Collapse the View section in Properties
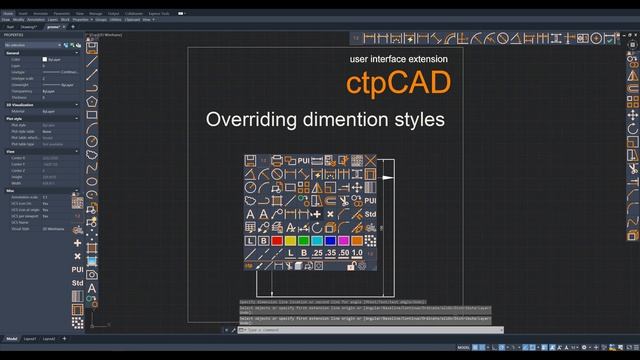 (x=76, y=151)
